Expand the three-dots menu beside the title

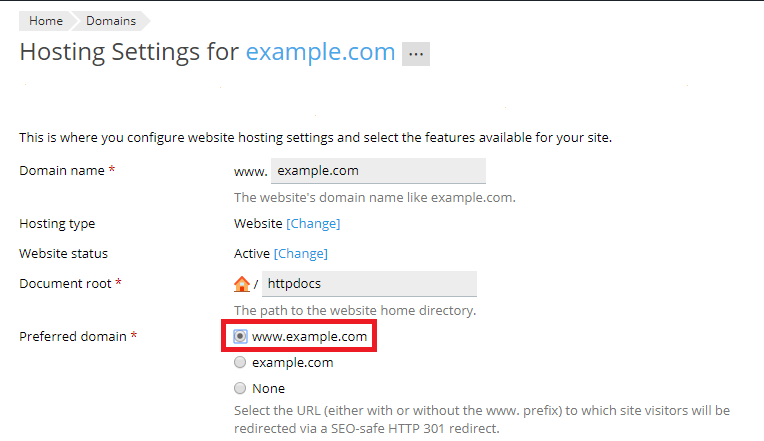click(416, 54)
